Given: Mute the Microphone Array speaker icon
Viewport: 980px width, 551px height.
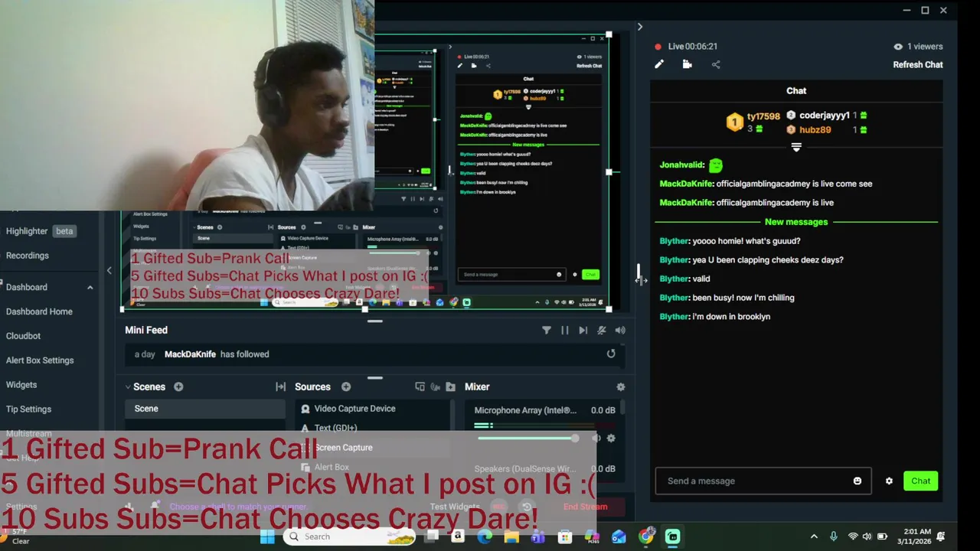Looking at the screenshot, I should pos(596,438).
